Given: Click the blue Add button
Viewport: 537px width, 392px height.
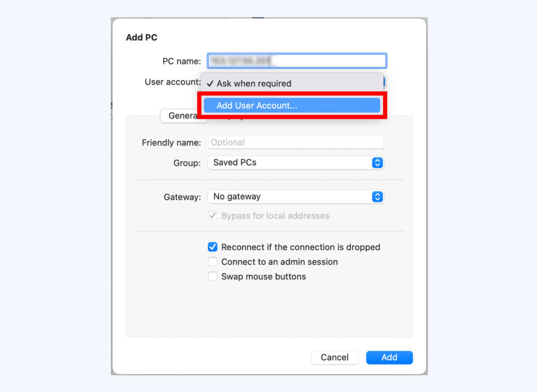Looking at the screenshot, I should (x=390, y=357).
